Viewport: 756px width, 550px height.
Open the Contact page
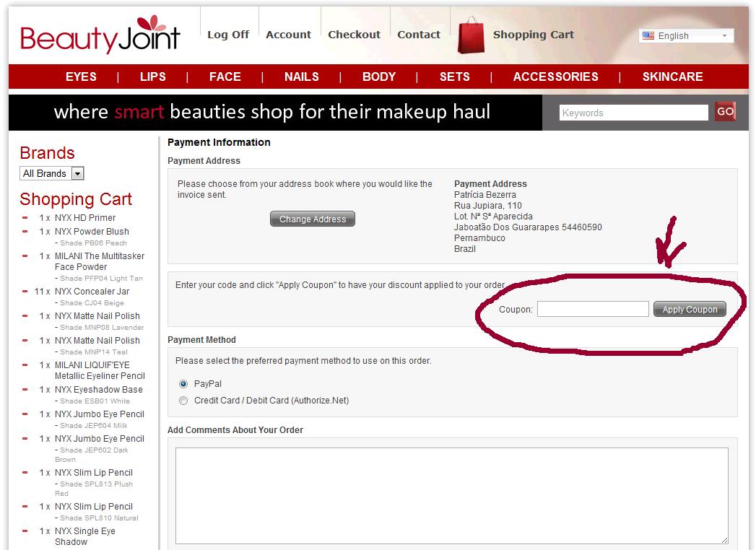click(419, 35)
